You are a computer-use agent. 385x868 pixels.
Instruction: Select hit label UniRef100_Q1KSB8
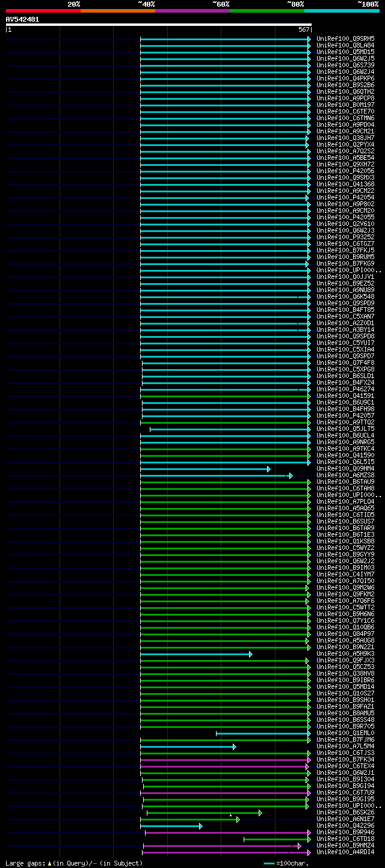[345, 541]
